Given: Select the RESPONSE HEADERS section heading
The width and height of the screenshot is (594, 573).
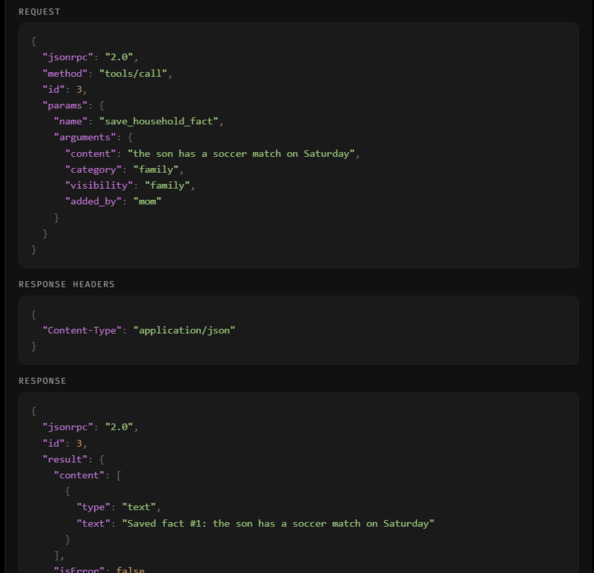Looking at the screenshot, I should 66,284.
